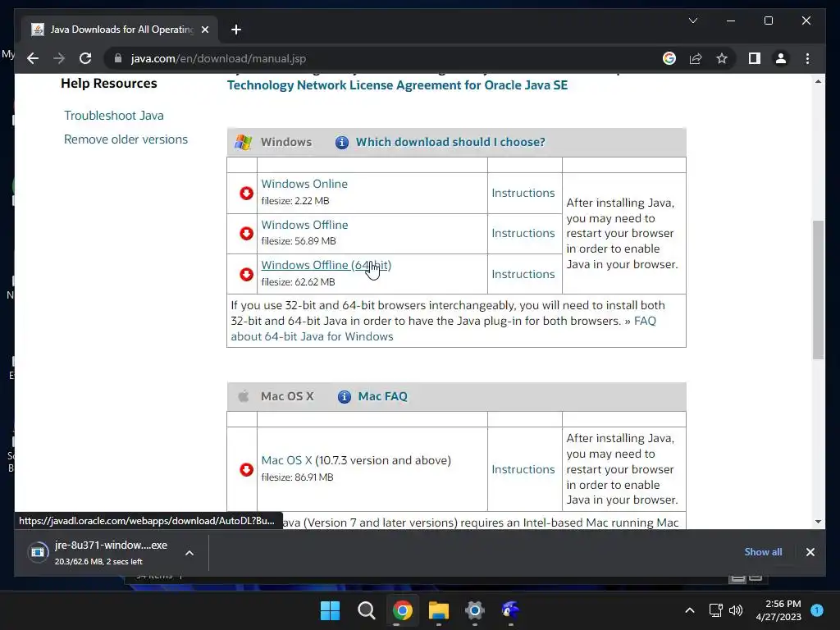Open the Mac FAQ link
The width and height of the screenshot is (840, 630).
pos(382,396)
